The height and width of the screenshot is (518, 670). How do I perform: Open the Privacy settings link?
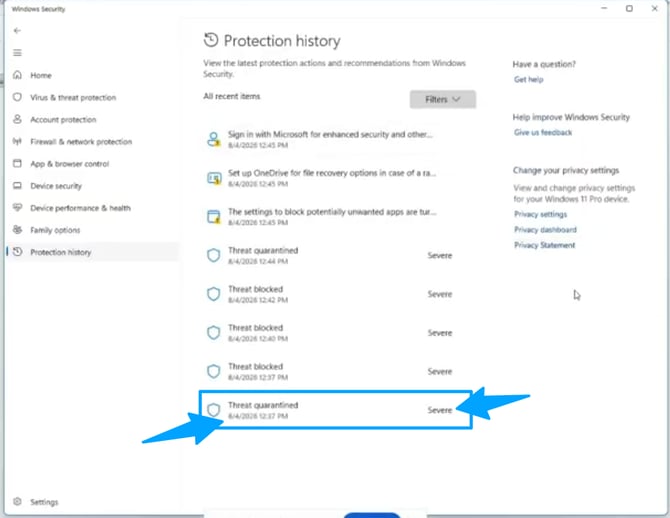point(541,214)
